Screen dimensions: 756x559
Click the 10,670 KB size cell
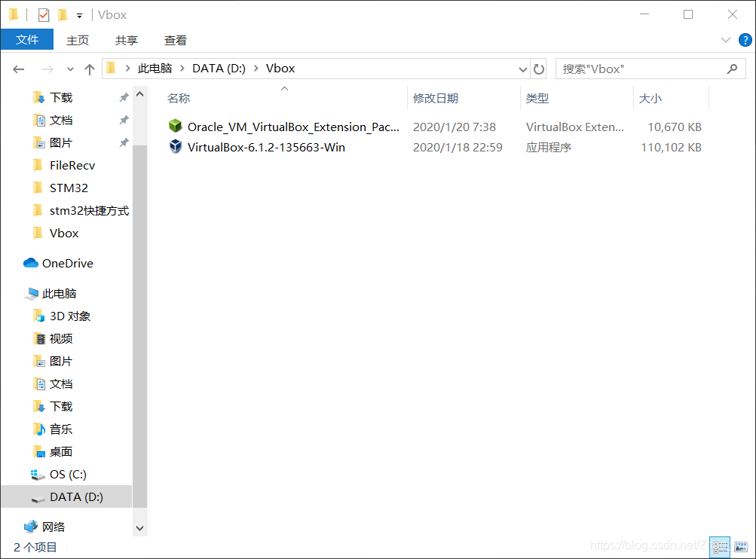tap(674, 127)
